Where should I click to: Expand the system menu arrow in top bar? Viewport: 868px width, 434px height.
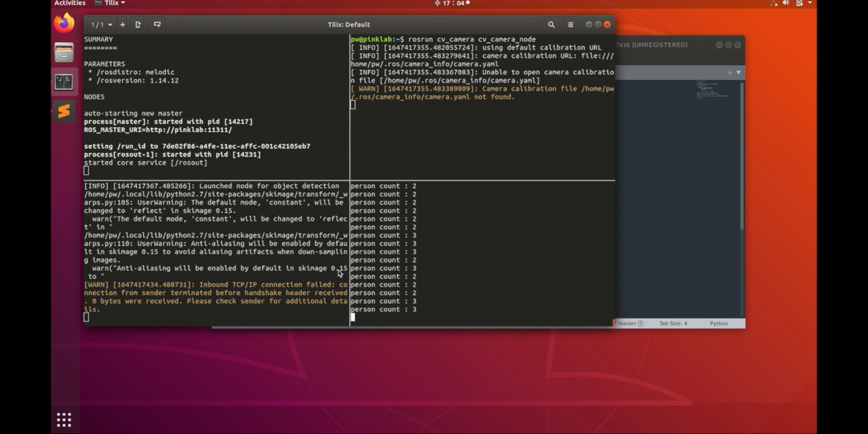coord(810,3)
